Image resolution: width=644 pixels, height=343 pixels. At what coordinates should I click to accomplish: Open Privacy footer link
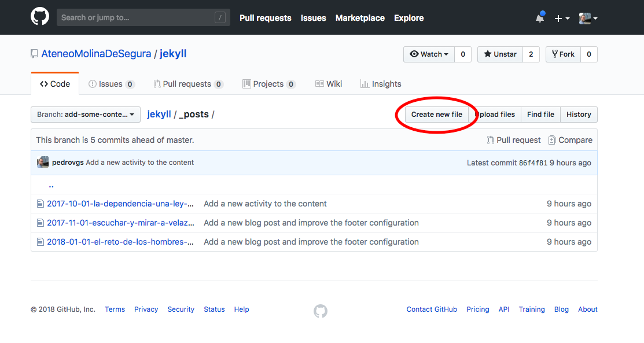(146, 309)
